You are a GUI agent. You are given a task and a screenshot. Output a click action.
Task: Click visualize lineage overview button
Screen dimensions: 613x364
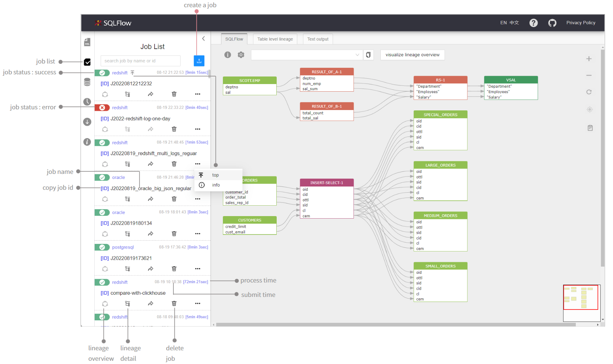(x=413, y=55)
